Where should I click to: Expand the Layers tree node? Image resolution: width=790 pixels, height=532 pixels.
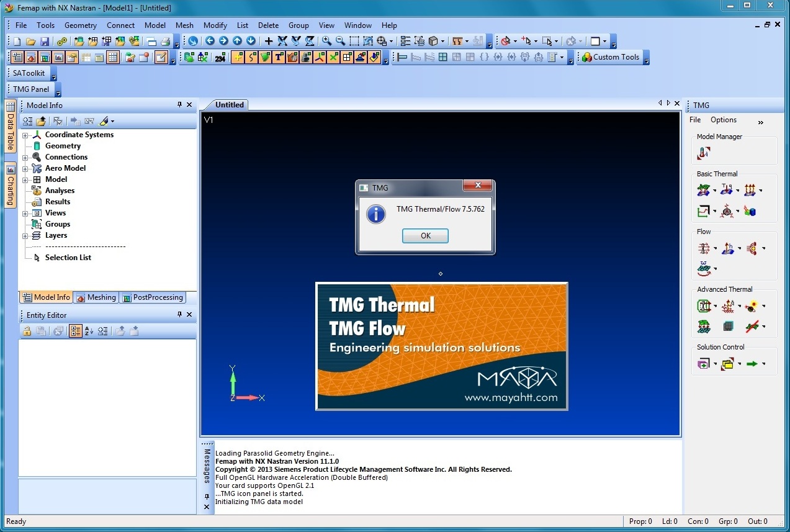(x=25, y=235)
